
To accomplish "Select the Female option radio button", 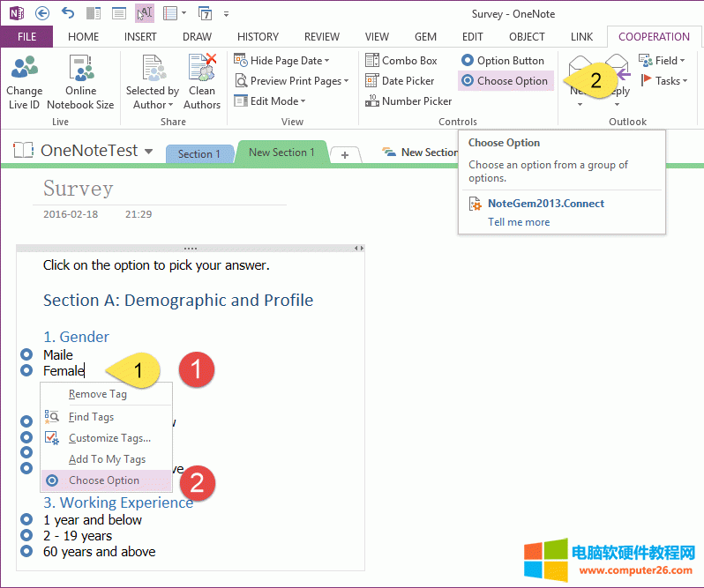I will coord(26,370).
